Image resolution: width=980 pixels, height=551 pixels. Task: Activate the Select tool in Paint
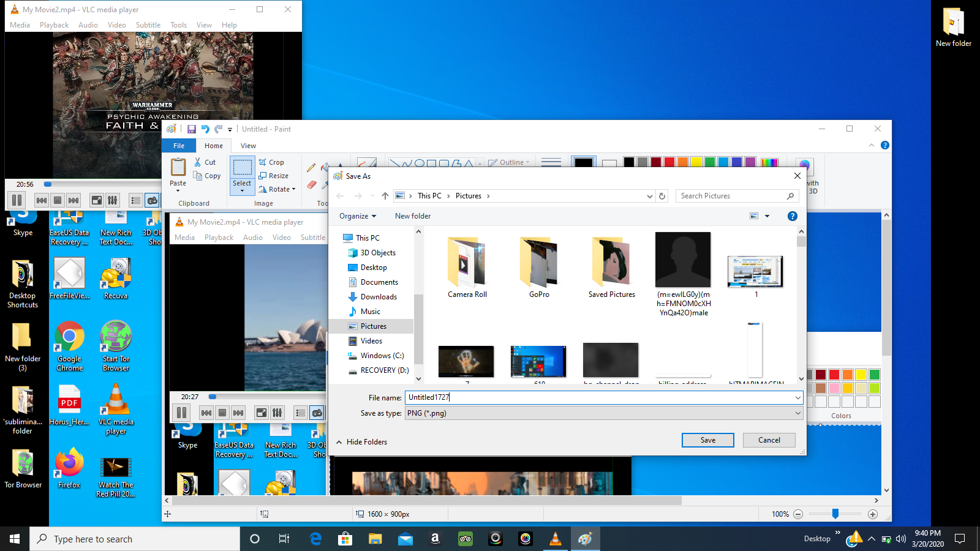point(242,175)
